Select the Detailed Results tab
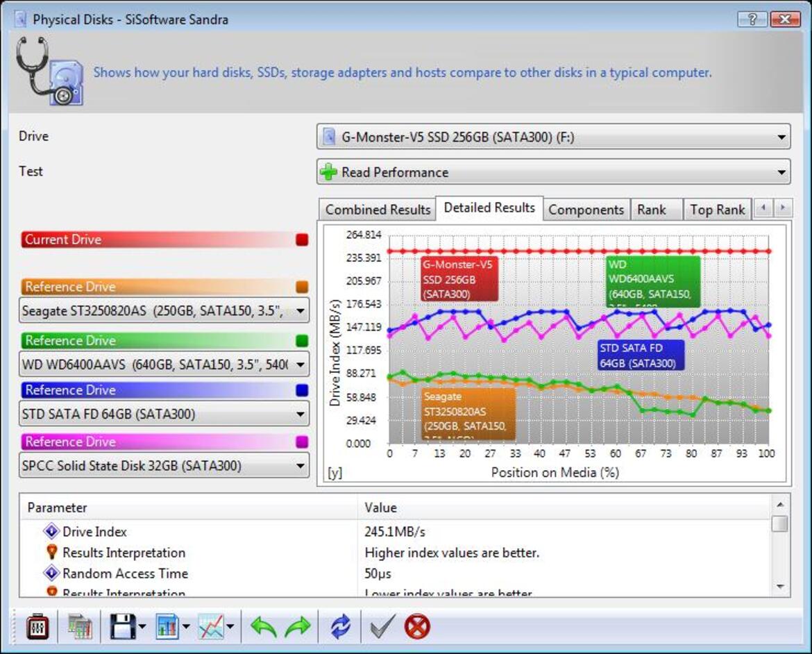This screenshot has width=812, height=654. pos(489,208)
